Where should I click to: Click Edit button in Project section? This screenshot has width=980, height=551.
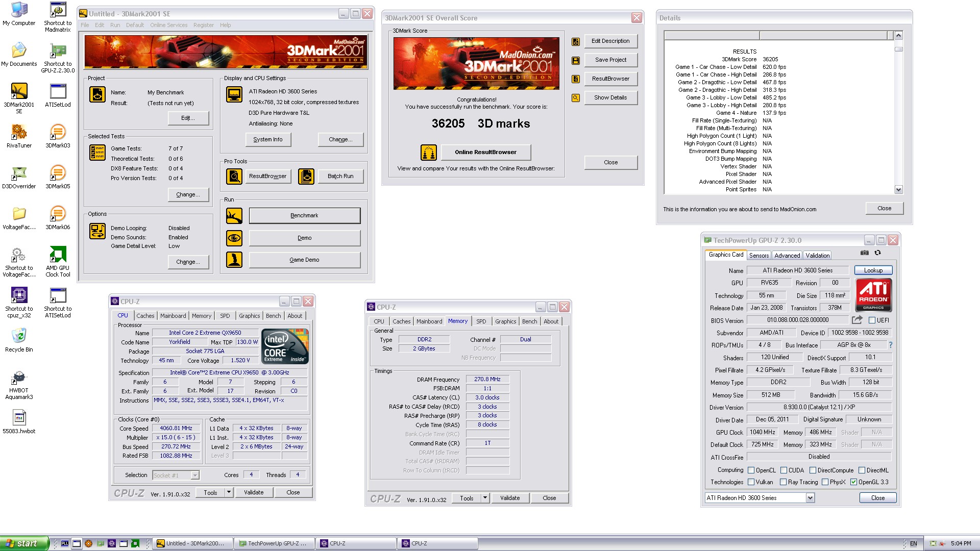pyautogui.click(x=188, y=118)
